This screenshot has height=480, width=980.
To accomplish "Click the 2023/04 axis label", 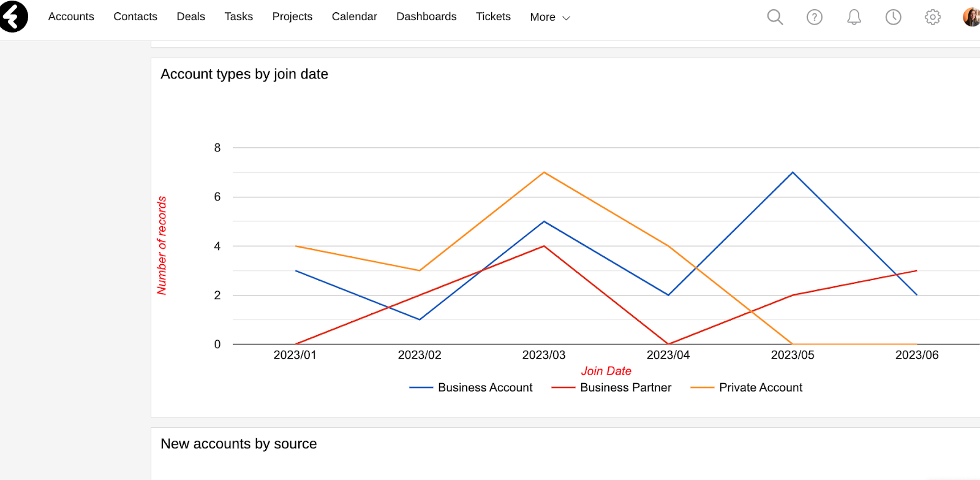I will pyautogui.click(x=668, y=355).
